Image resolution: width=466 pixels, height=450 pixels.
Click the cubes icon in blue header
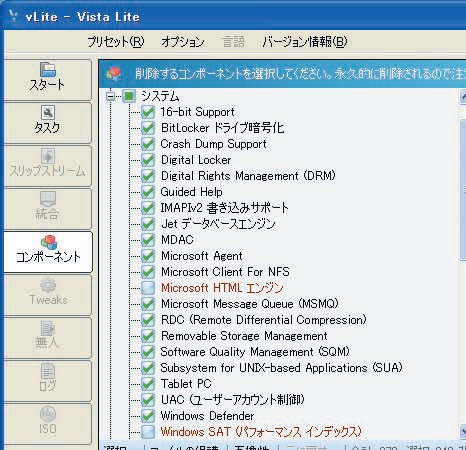tap(114, 74)
